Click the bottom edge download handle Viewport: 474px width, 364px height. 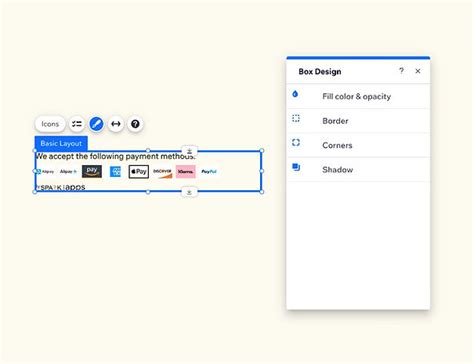coord(189,192)
